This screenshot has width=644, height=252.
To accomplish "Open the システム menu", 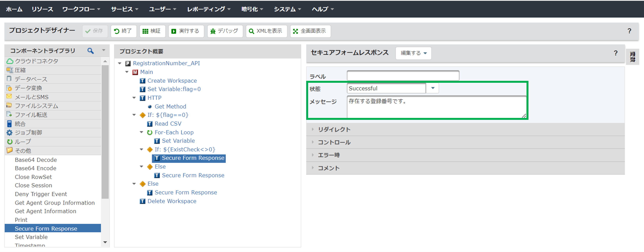I will 287,9.
